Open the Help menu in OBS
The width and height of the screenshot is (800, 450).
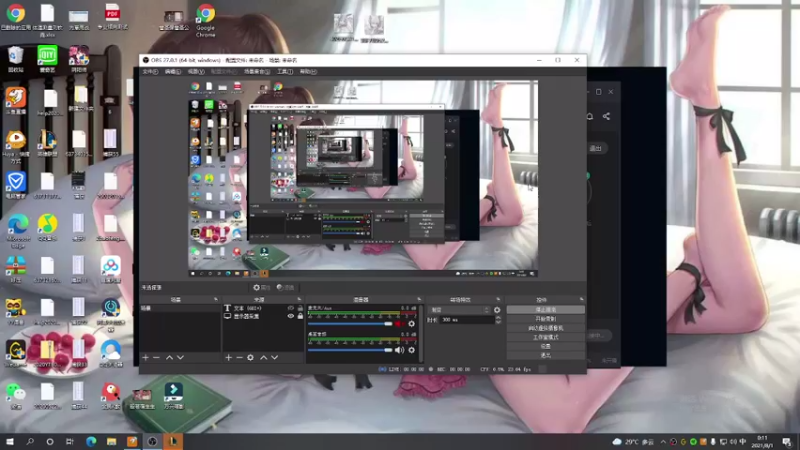click(308, 72)
